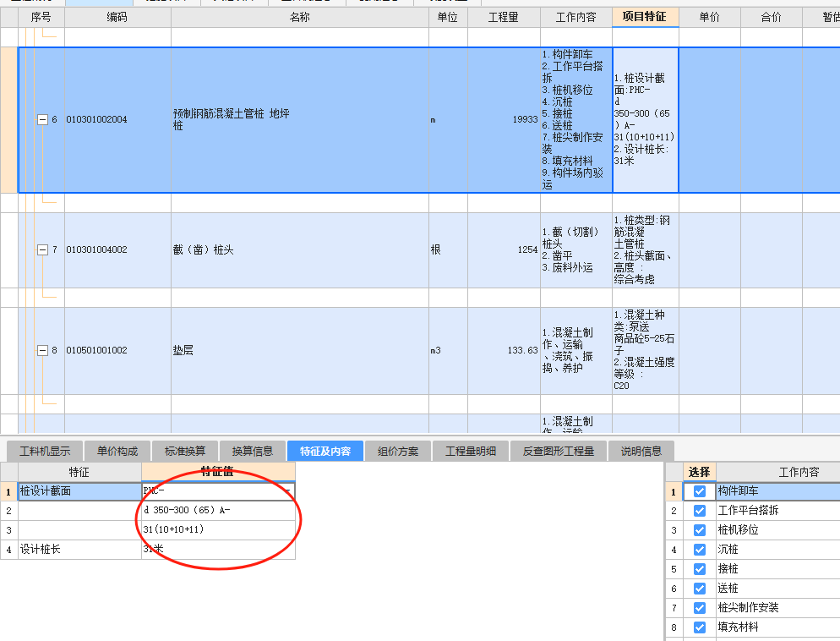Click the 编码 column header
The height and width of the screenshot is (641, 840).
pyautogui.click(x=117, y=17)
